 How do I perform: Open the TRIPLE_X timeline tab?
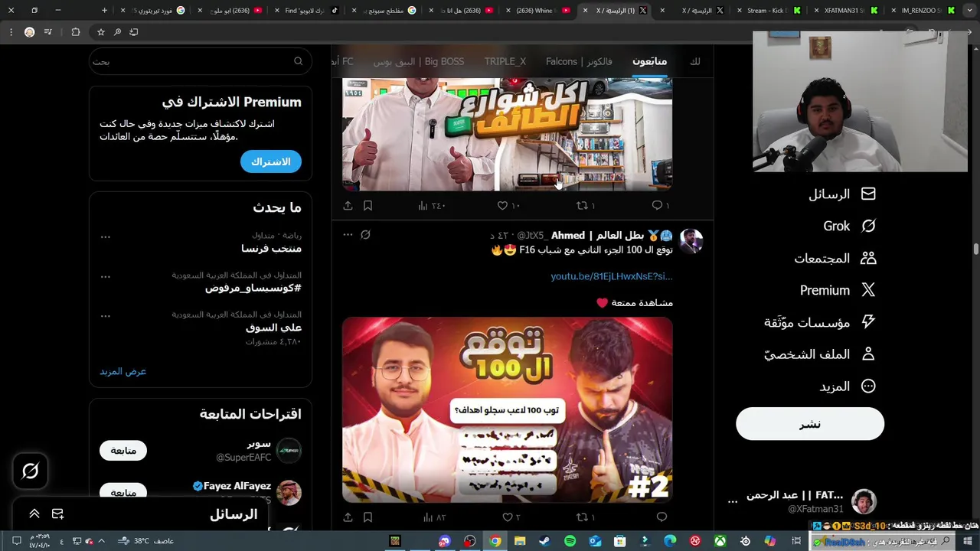pyautogui.click(x=505, y=61)
